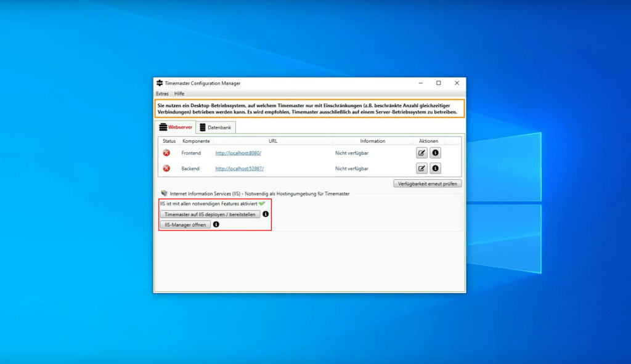
Task: Select the Webserver tab
Action: pyautogui.click(x=176, y=127)
